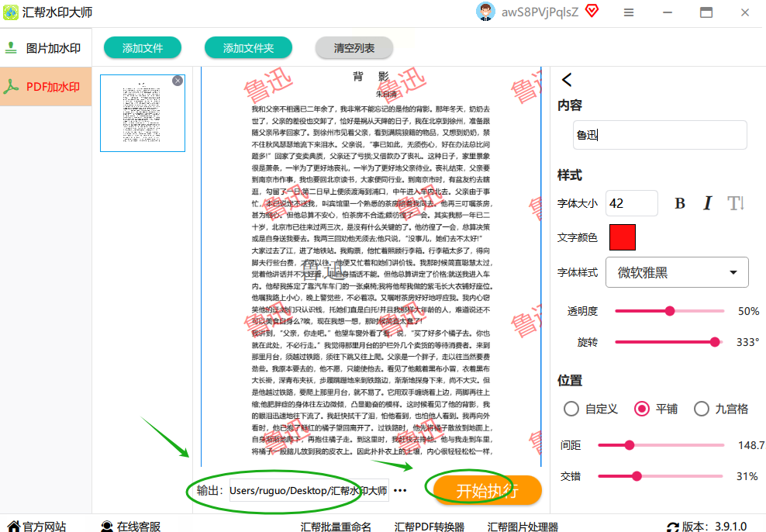Select the 自定义 position radio button

571,409
